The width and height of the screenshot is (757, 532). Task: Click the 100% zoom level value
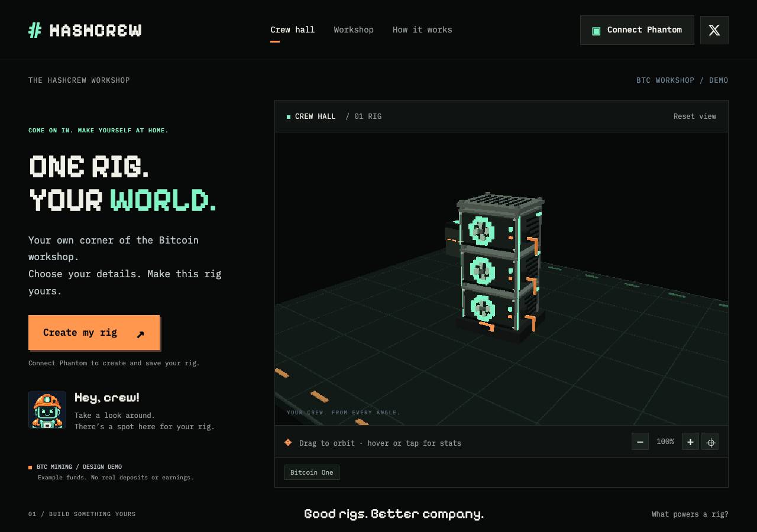(x=665, y=442)
